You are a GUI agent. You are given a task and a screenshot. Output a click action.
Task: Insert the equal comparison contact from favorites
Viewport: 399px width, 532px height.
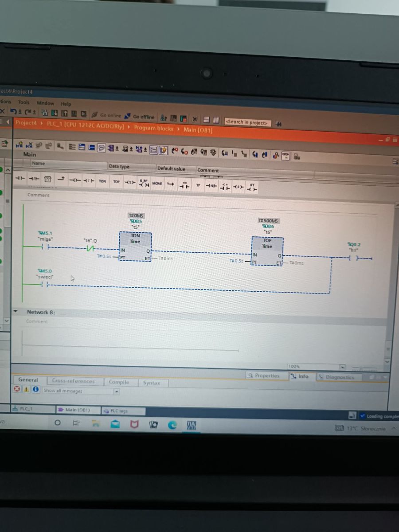point(184,185)
